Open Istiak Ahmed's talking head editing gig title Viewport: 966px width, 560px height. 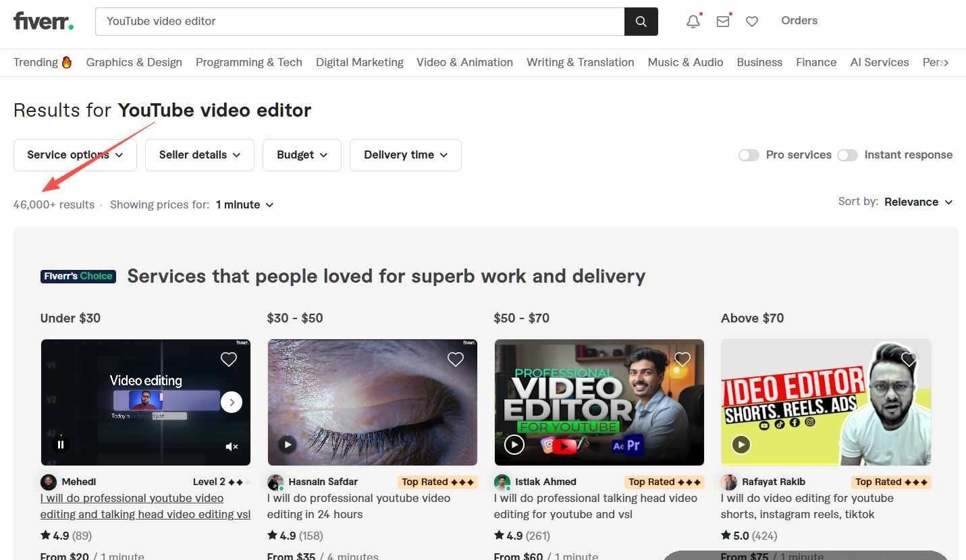coord(596,506)
